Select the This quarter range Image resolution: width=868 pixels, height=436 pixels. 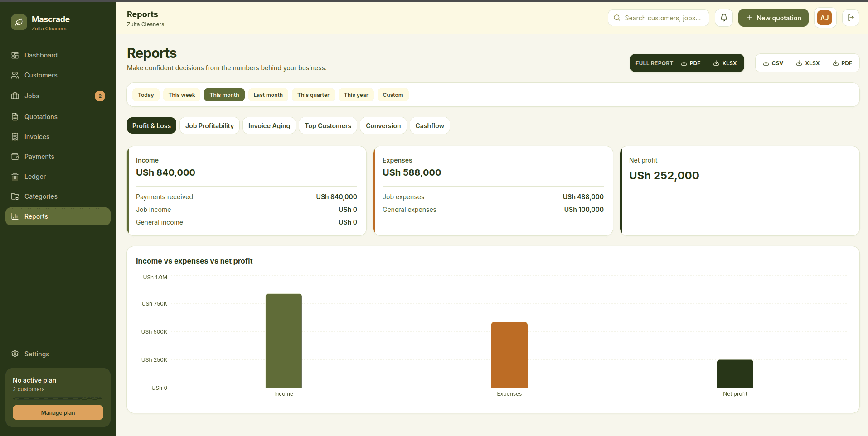tap(313, 95)
